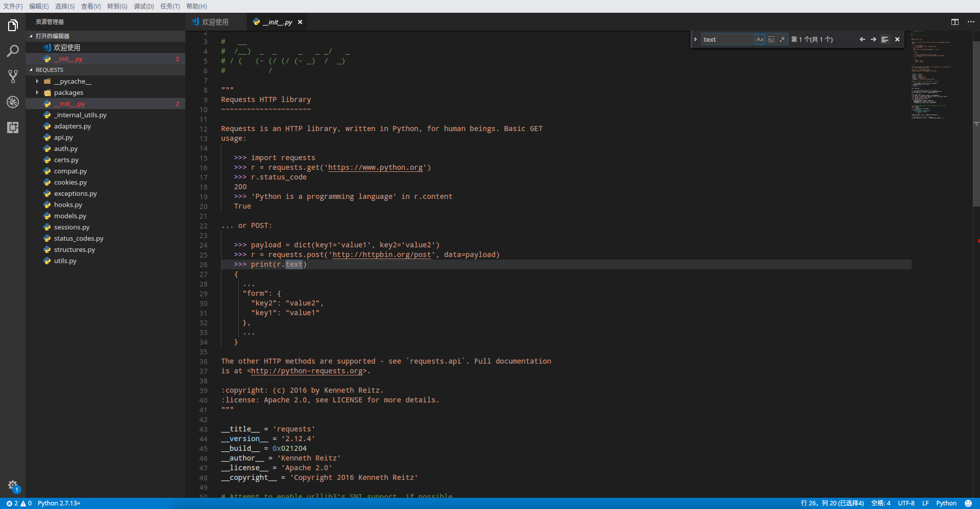Collapse the open editors section
980x509 pixels.
(x=105, y=36)
